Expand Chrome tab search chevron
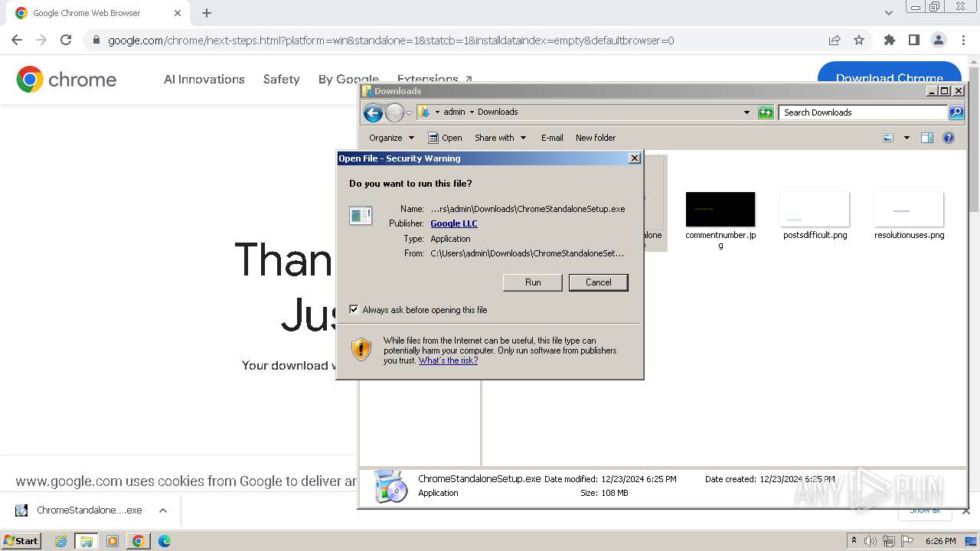Screen dimensions: 980x551 pyautogui.click(x=888, y=13)
